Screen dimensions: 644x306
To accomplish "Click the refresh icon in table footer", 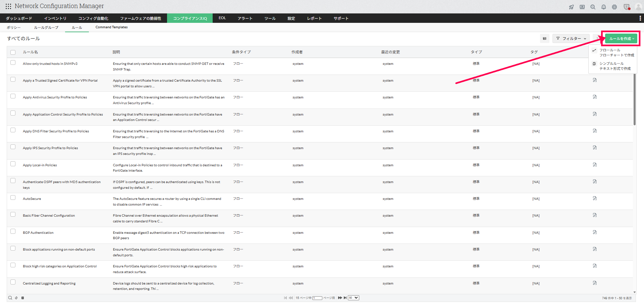I will (16, 298).
